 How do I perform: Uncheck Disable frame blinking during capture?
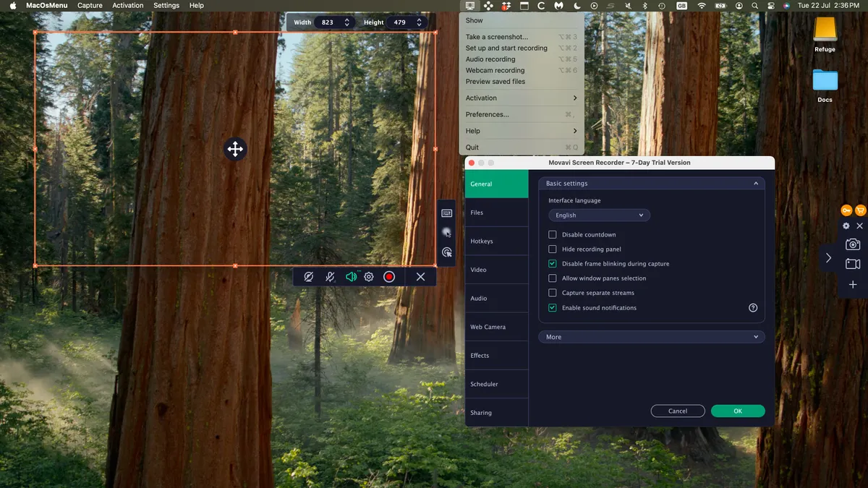tap(553, 263)
